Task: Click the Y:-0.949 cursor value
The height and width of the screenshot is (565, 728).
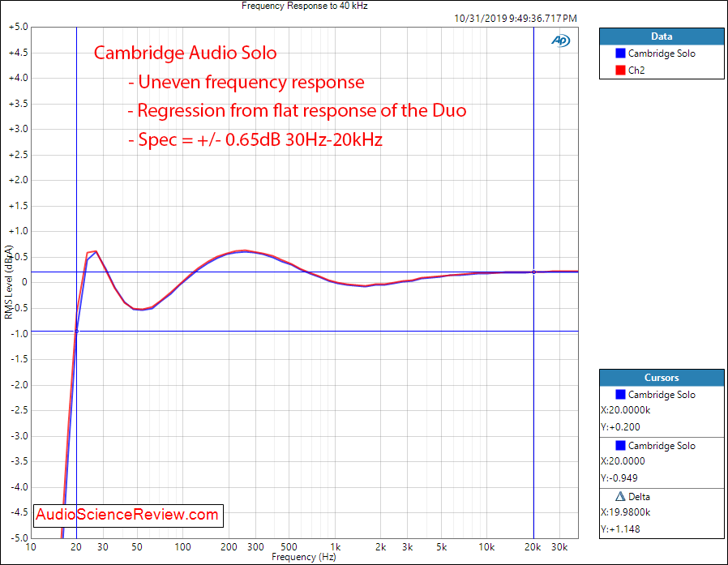Action: tap(619, 478)
